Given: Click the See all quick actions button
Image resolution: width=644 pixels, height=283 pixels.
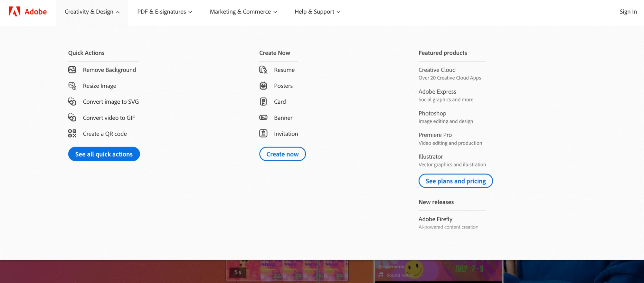Looking at the screenshot, I should click(104, 154).
